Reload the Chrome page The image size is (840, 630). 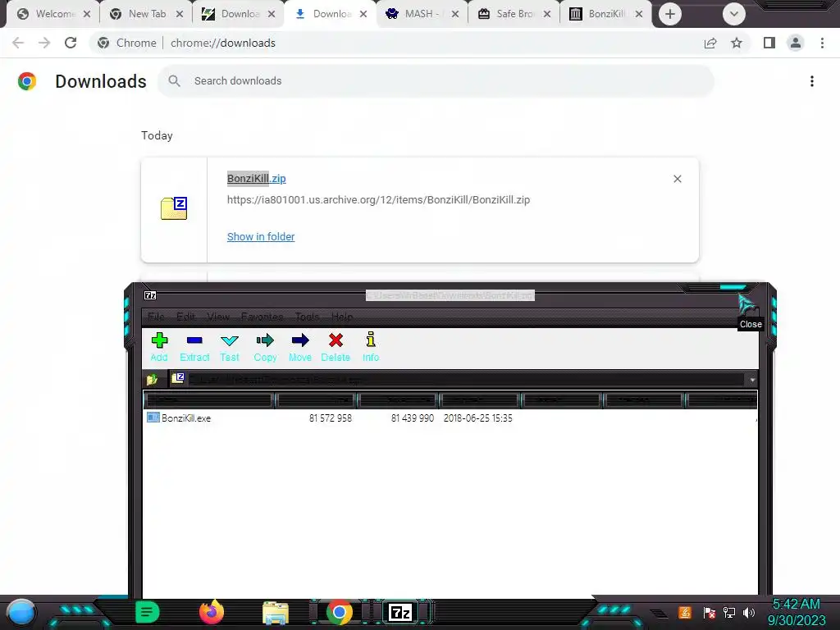pyautogui.click(x=71, y=43)
